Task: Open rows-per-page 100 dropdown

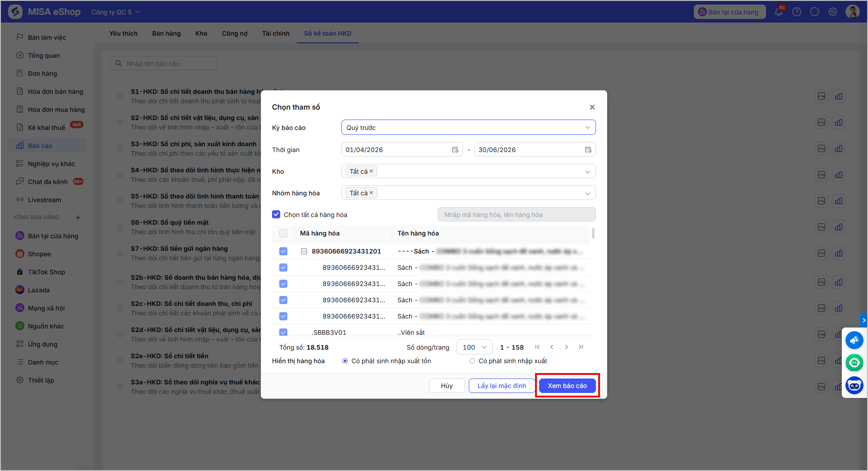Action: [x=474, y=347]
